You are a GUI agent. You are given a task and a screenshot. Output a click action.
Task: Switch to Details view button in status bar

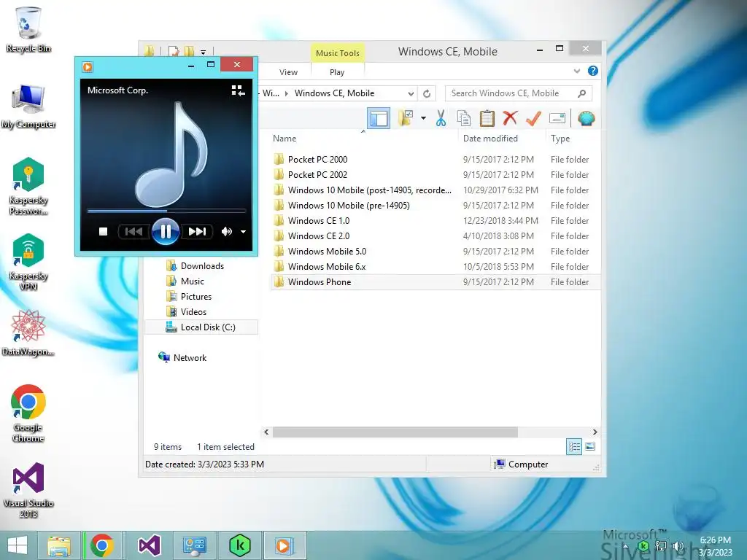click(574, 446)
